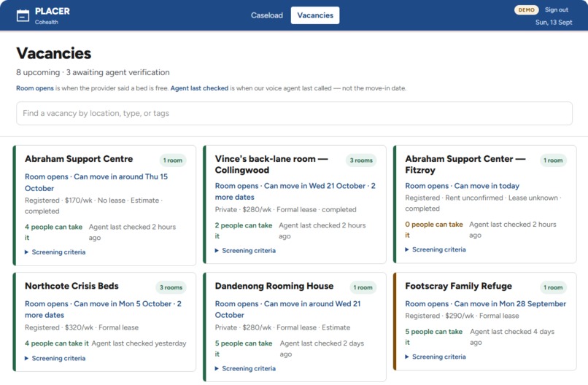Click 'Agent last checked 2 days ago' text

(322, 349)
